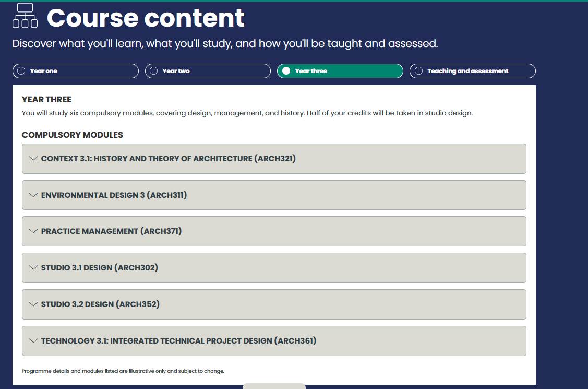Screen dimensions: 588x389
Task: Click the YEAR THREE section heading
Action: click(x=46, y=99)
